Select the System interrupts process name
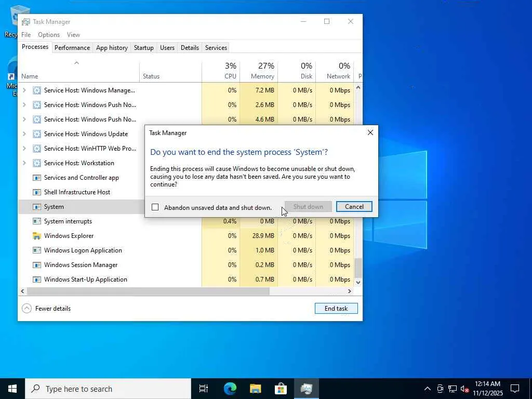The image size is (532, 399). coord(68,221)
